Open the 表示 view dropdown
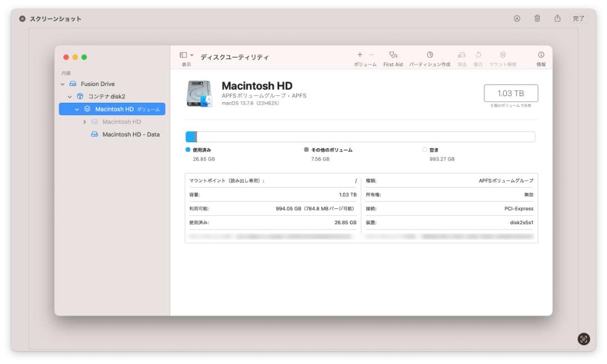The width and height of the screenshot is (607, 364). 184,55
